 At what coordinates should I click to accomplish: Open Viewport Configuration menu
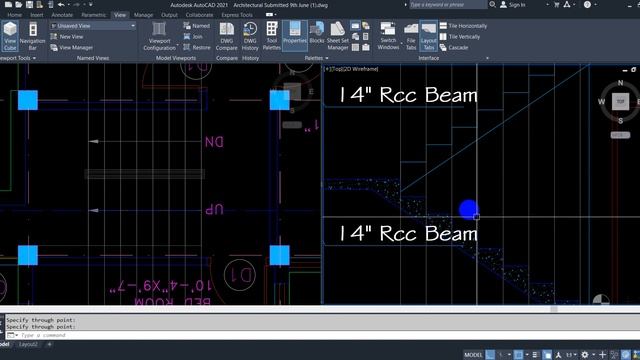pos(159,36)
